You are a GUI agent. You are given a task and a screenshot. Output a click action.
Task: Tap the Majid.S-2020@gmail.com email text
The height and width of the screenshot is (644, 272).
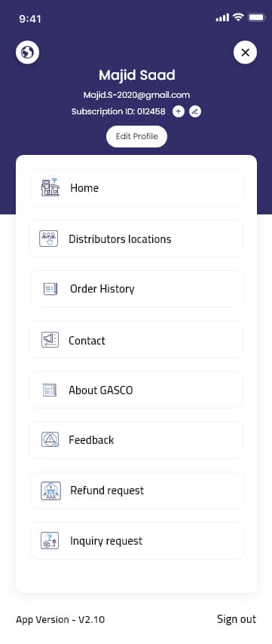[136, 95]
